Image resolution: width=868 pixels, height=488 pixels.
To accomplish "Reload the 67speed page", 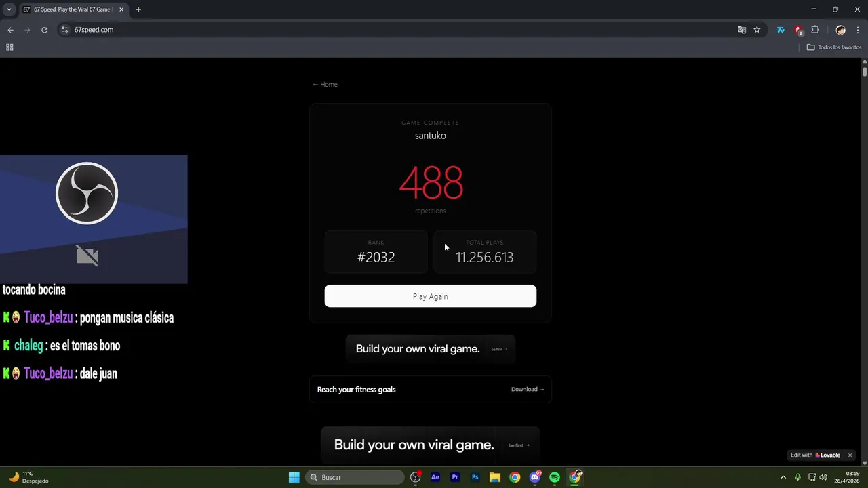I will tap(45, 30).
